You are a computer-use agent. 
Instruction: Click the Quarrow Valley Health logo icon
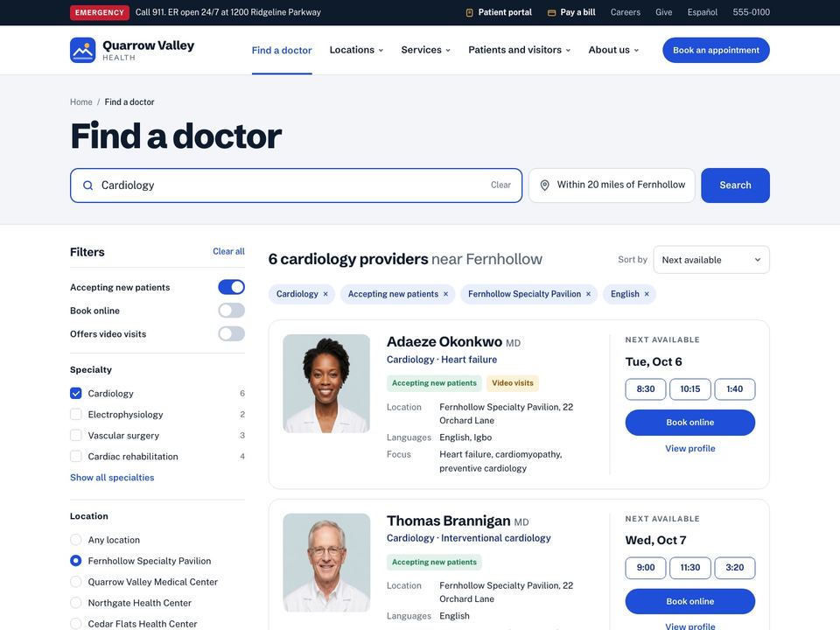[x=82, y=50]
